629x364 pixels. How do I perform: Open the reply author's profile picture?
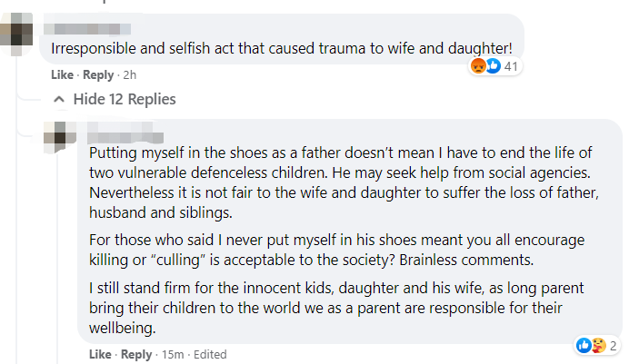pyautogui.click(x=61, y=136)
